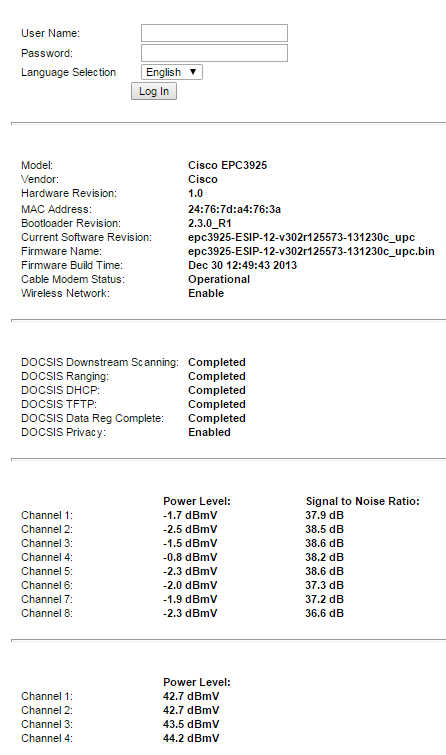
Task: Click the Cisco EPC3925 model text
Action: pyautogui.click(x=227, y=165)
